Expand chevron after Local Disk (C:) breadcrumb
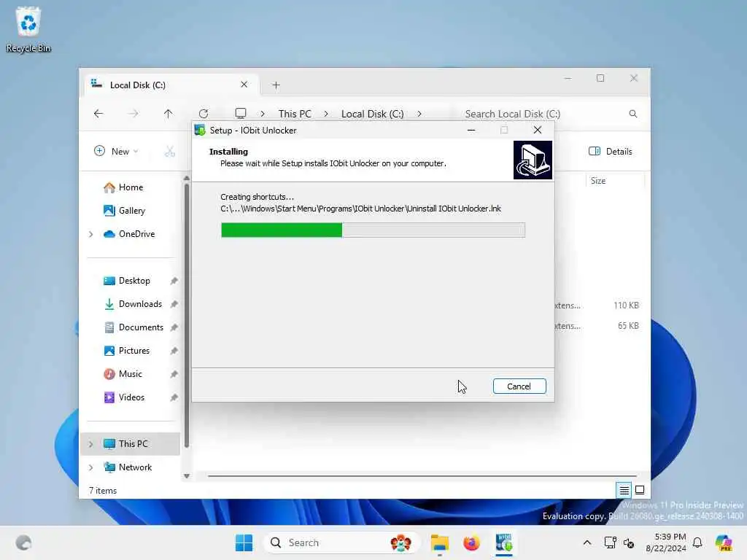Screen dimensions: 747x560 click(419, 114)
